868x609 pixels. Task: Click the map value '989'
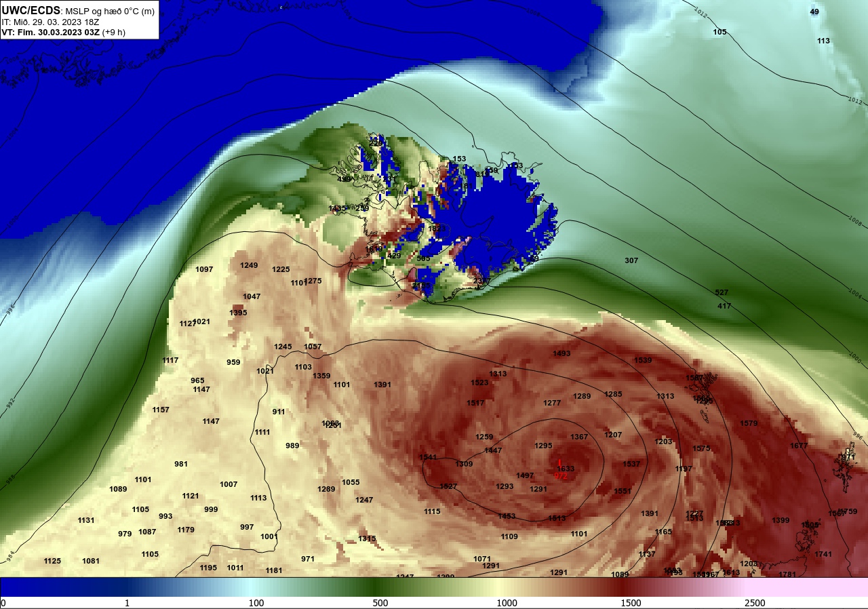[x=292, y=446]
